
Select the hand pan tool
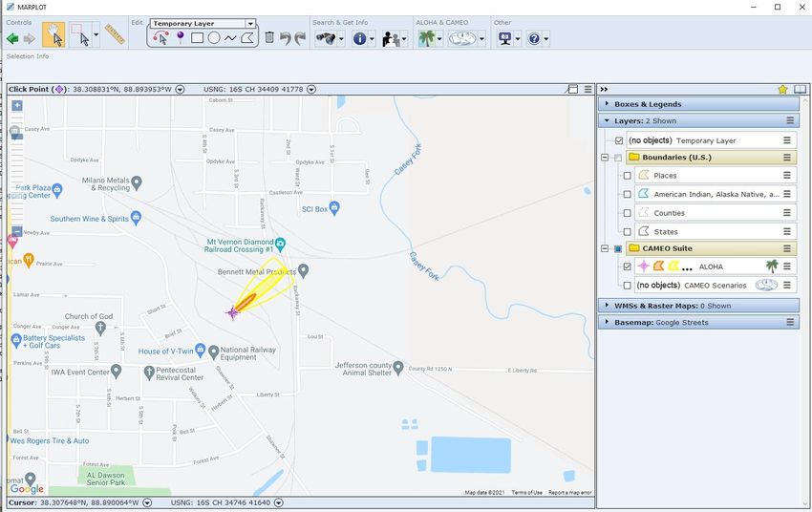(x=53, y=35)
